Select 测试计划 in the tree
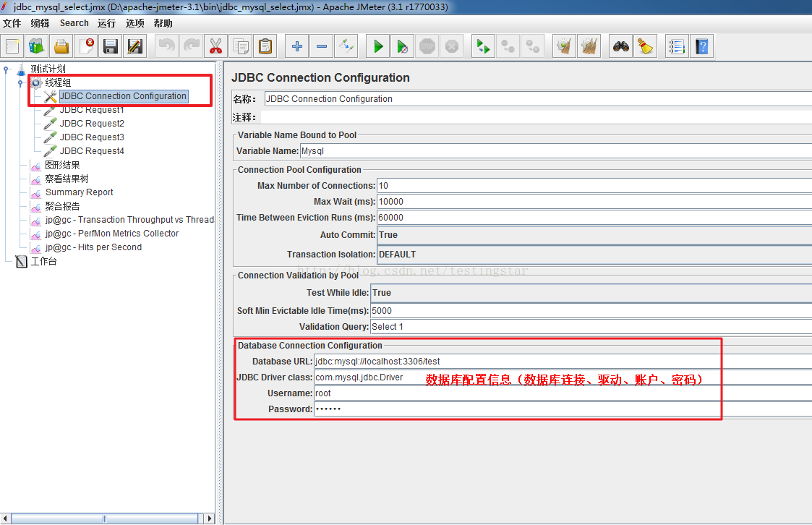The width and height of the screenshot is (812, 525). [x=48, y=69]
